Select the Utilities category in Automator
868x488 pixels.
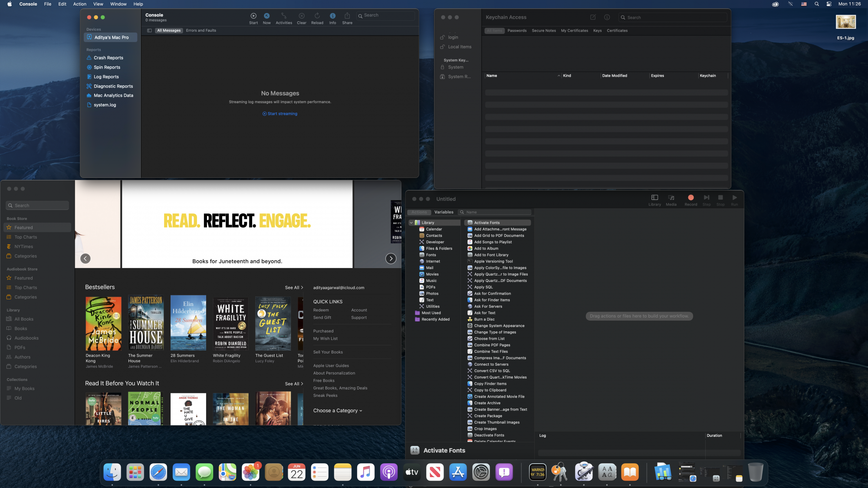(x=432, y=306)
